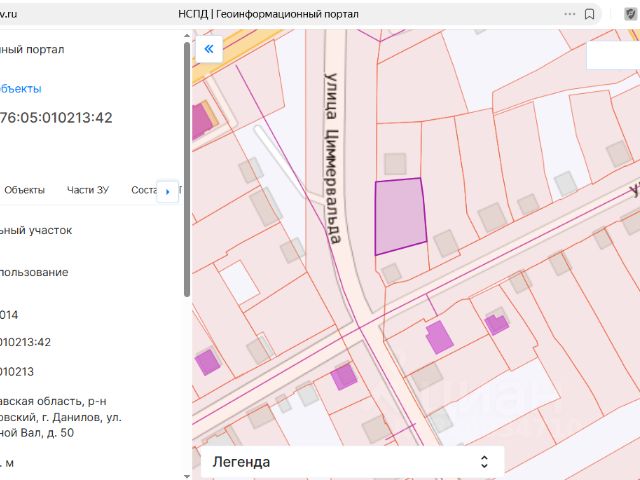Image resolution: width=640 pixels, height=480 pixels.
Task: Open the Части ЗУ tab
Action: click(87, 190)
